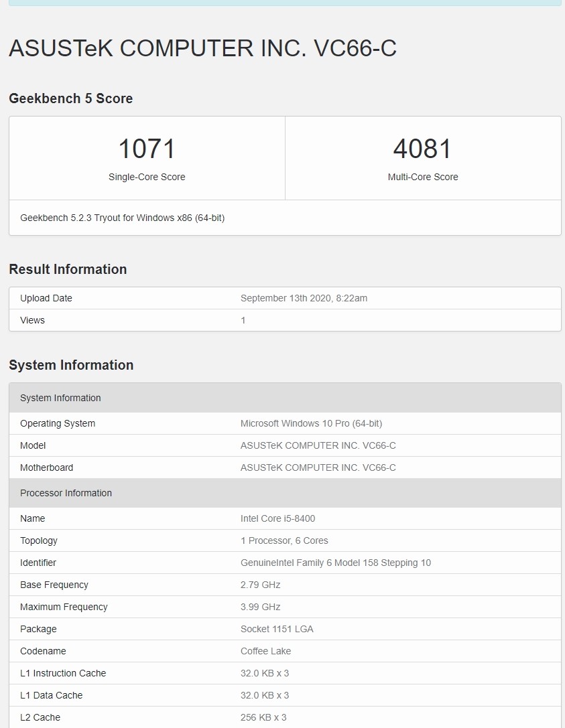Select the Coffee Lake value
Image resolution: width=565 pixels, height=728 pixels.
[266, 651]
